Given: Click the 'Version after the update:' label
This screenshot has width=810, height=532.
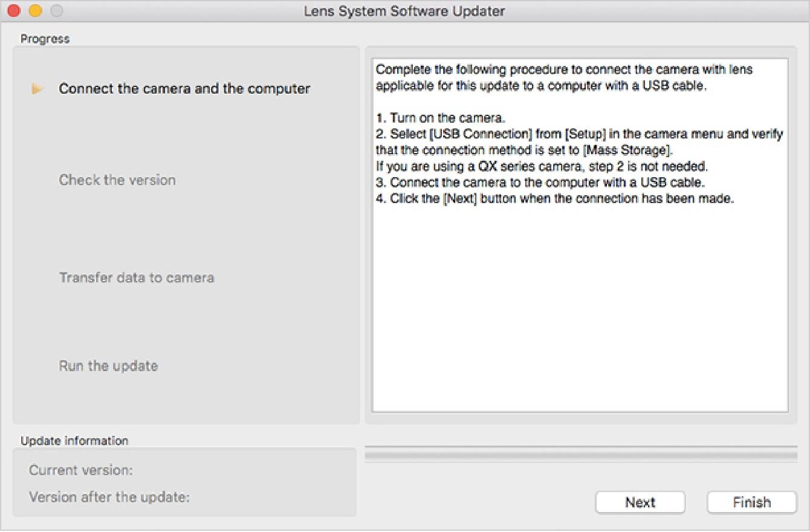Looking at the screenshot, I should (109, 498).
